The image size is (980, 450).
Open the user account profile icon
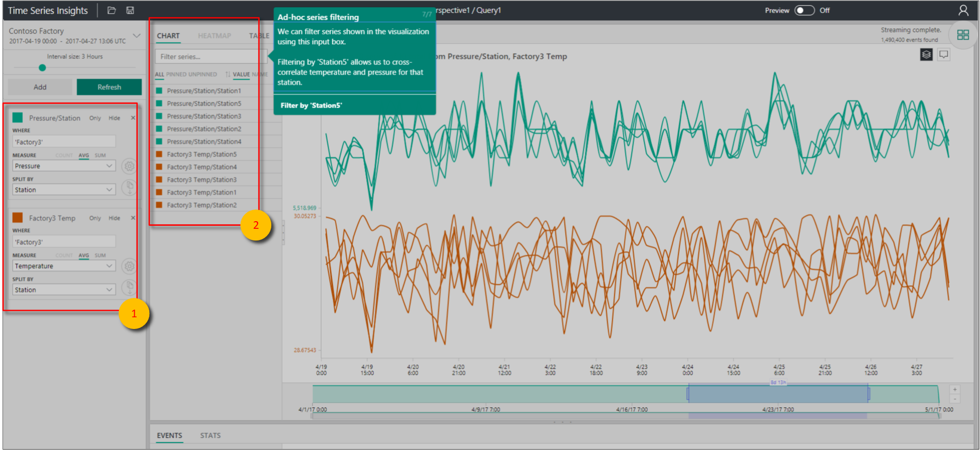click(963, 10)
